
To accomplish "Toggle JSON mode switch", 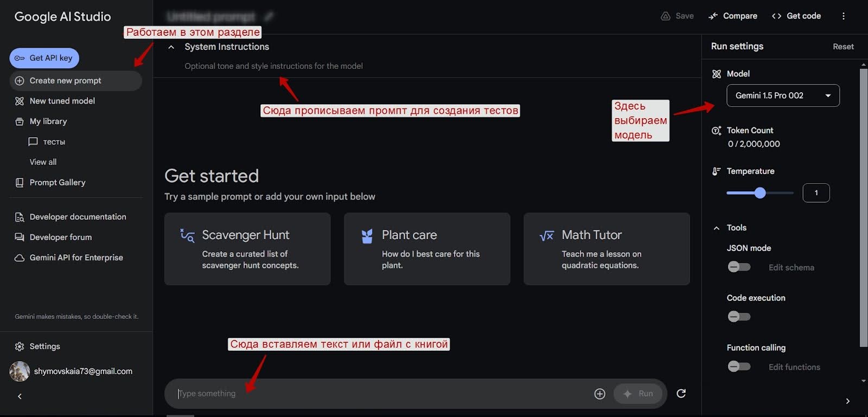I will click(739, 267).
